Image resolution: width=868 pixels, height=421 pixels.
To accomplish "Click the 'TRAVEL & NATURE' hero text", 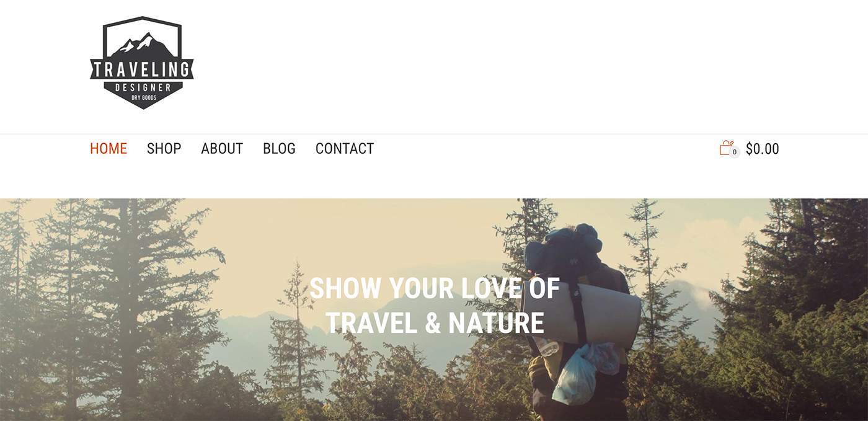I will coord(435,323).
